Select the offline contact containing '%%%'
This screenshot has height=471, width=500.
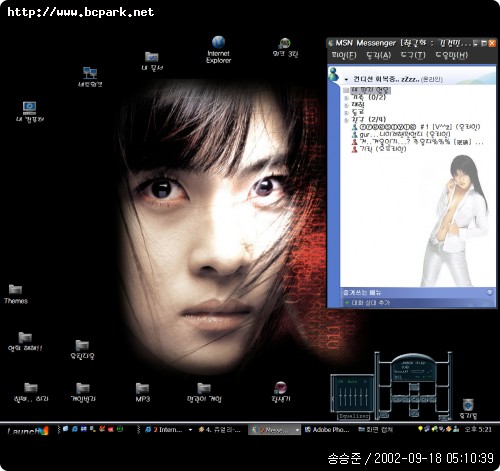(418, 142)
